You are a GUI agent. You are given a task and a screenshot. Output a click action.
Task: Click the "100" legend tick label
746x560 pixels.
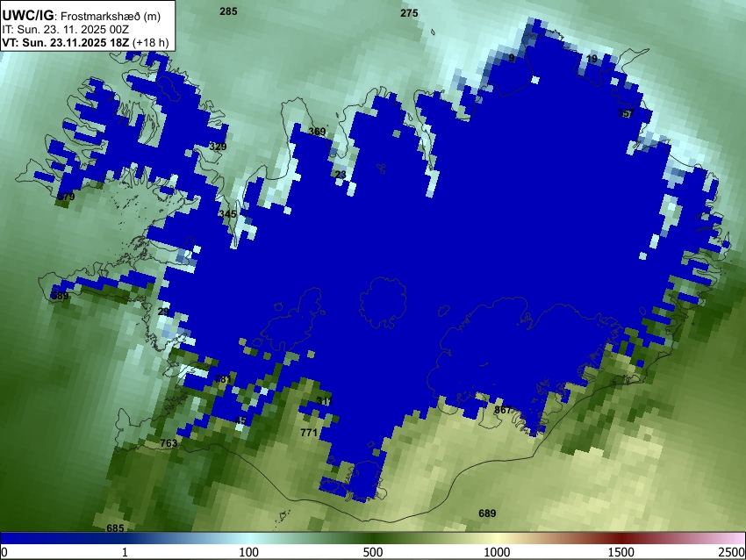(249, 552)
